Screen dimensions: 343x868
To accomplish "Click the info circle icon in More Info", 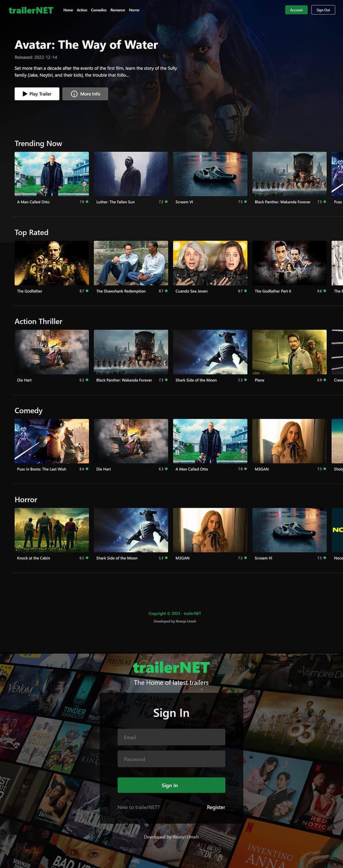I will 74,94.
